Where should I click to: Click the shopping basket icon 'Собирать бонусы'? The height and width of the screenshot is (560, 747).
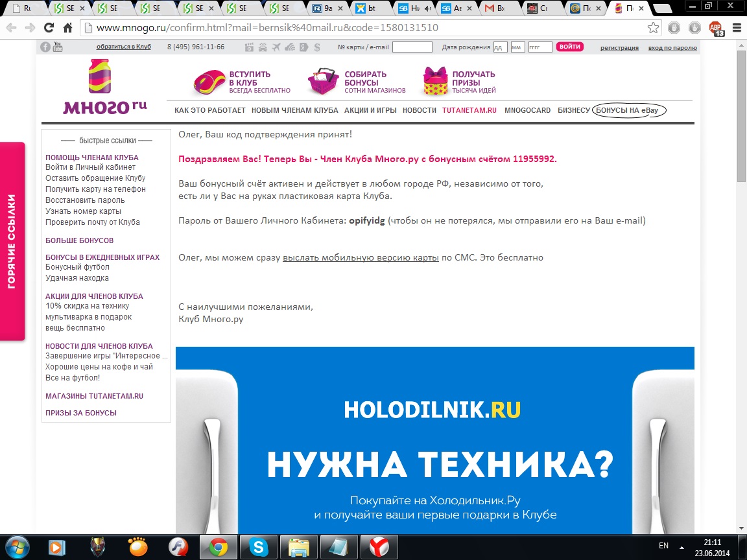coord(323,81)
